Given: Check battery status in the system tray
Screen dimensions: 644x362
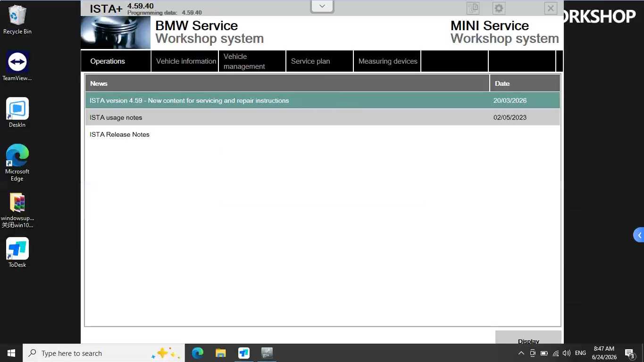Looking at the screenshot, I should point(544,353).
